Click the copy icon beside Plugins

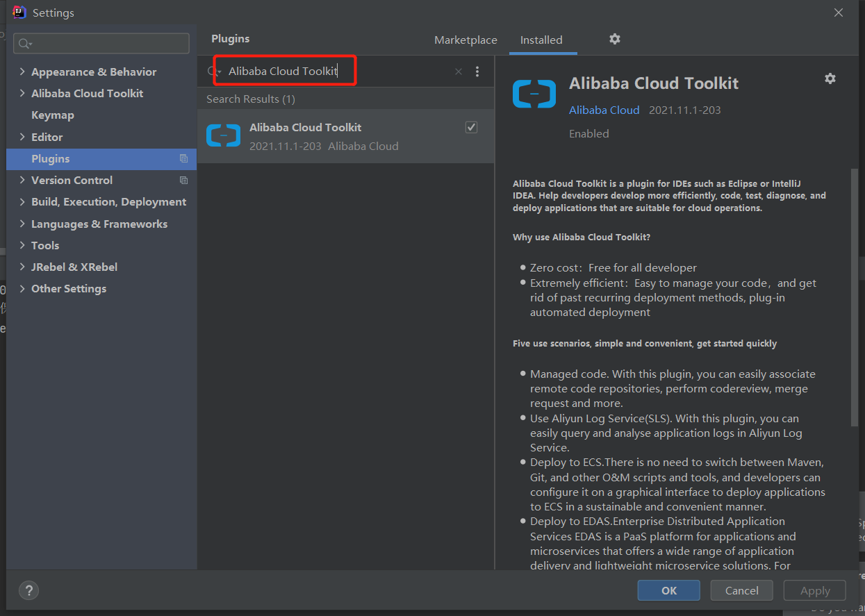183,159
